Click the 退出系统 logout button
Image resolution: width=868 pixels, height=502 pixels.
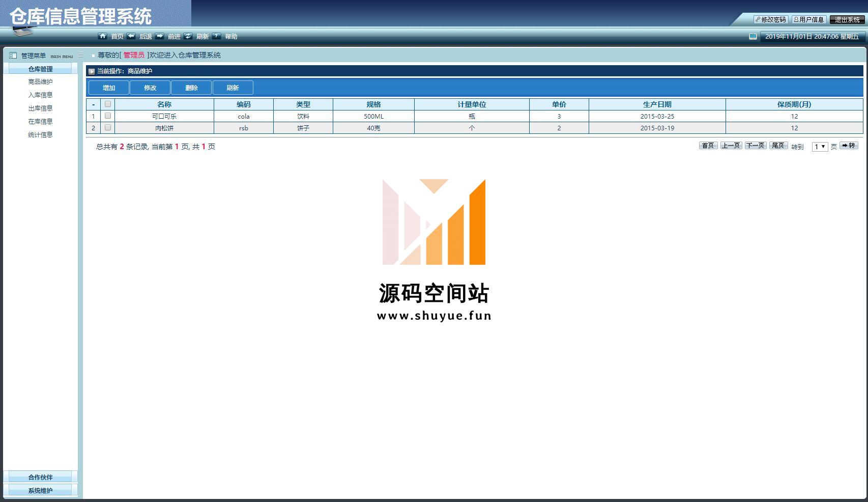pos(847,19)
